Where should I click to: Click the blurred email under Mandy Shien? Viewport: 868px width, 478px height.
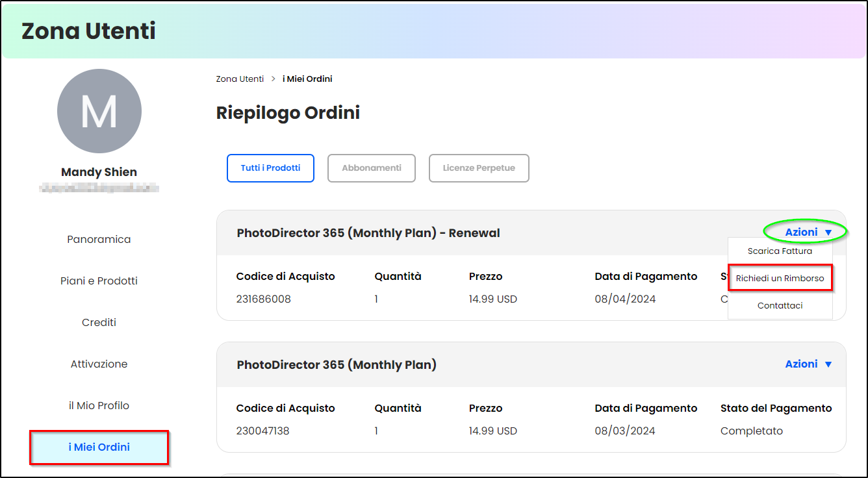(x=99, y=188)
